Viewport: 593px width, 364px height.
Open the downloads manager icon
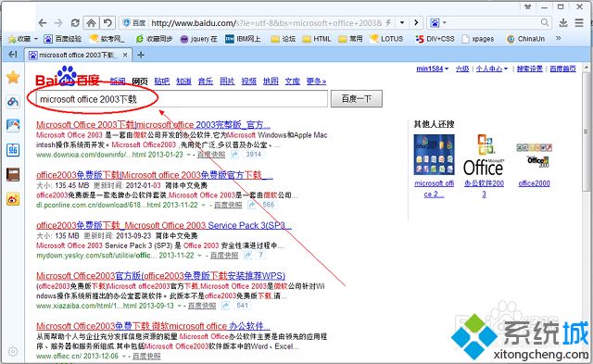563,23
